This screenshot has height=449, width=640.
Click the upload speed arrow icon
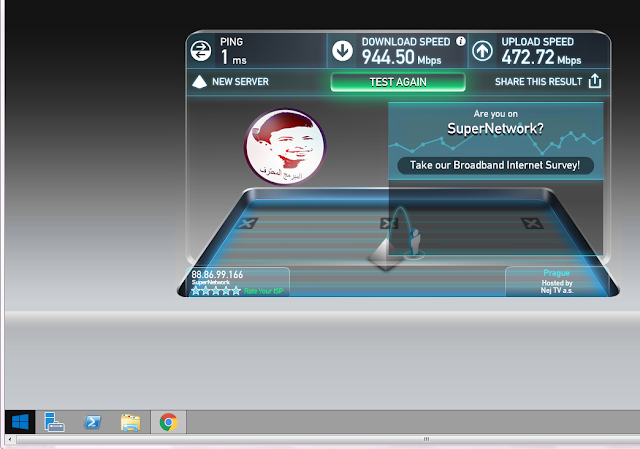pos(482,51)
